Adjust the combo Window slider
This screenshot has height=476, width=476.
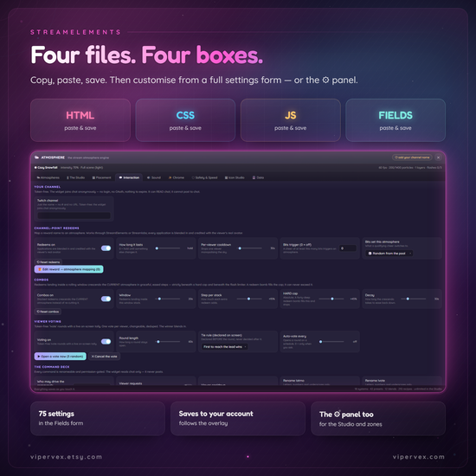(169, 299)
